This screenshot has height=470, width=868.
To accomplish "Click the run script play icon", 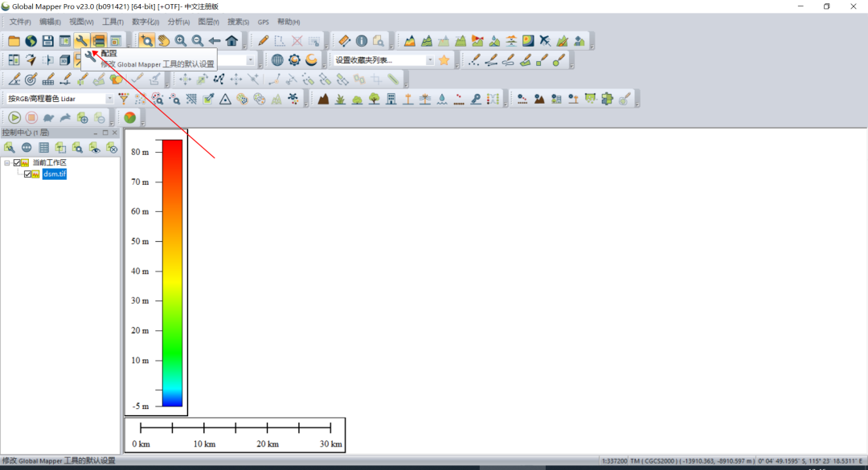I will pos(14,117).
